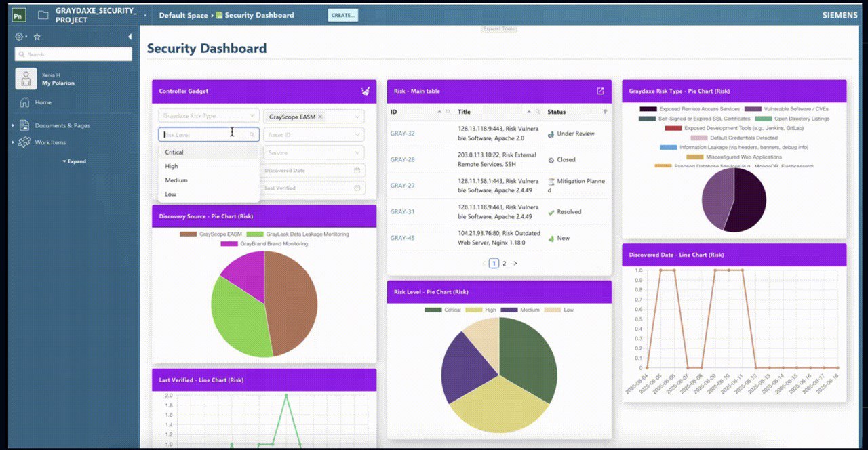
Task: Toggle the Critical legend swatch in Risk Level chart
Action: point(433,310)
